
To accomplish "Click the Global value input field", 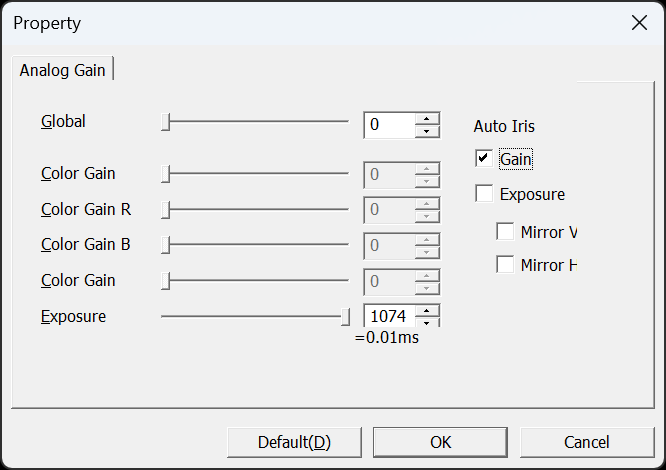I will click(389, 125).
